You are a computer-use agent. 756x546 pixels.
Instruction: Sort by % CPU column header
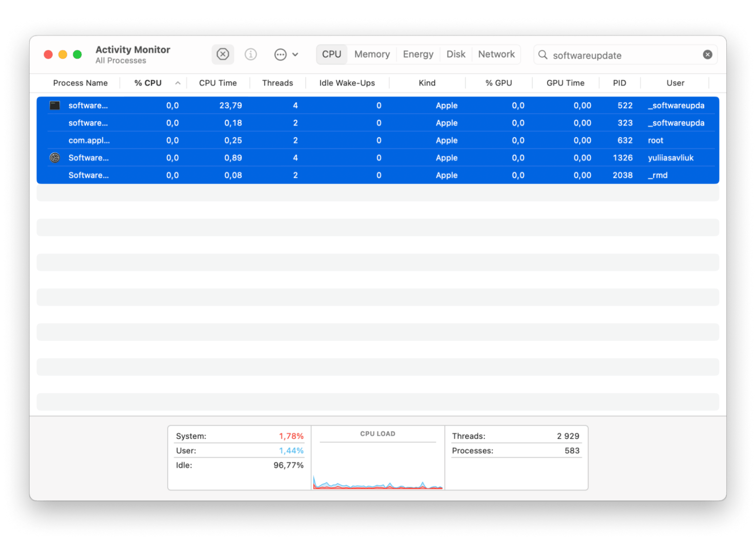point(148,83)
